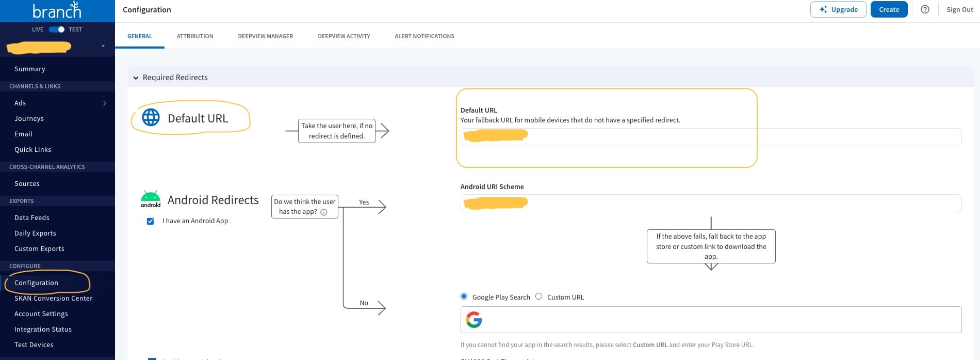Open the Deepview Manager tab

pos(265,36)
